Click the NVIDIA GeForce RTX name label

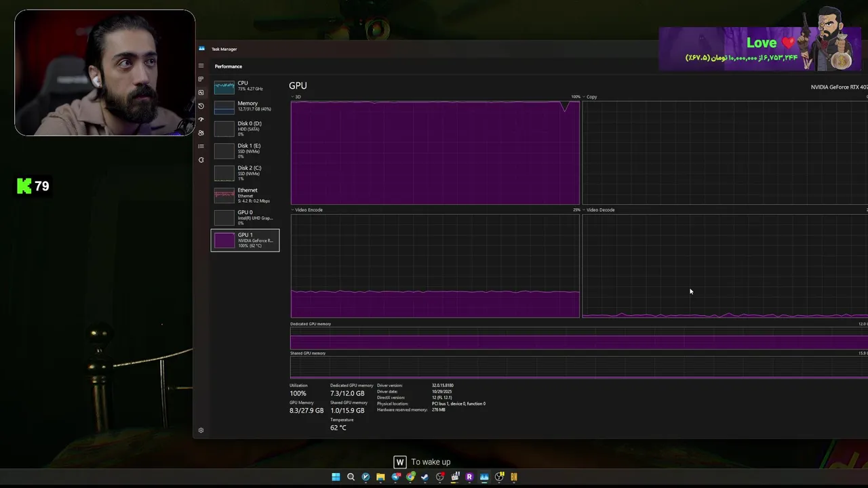(840, 87)
